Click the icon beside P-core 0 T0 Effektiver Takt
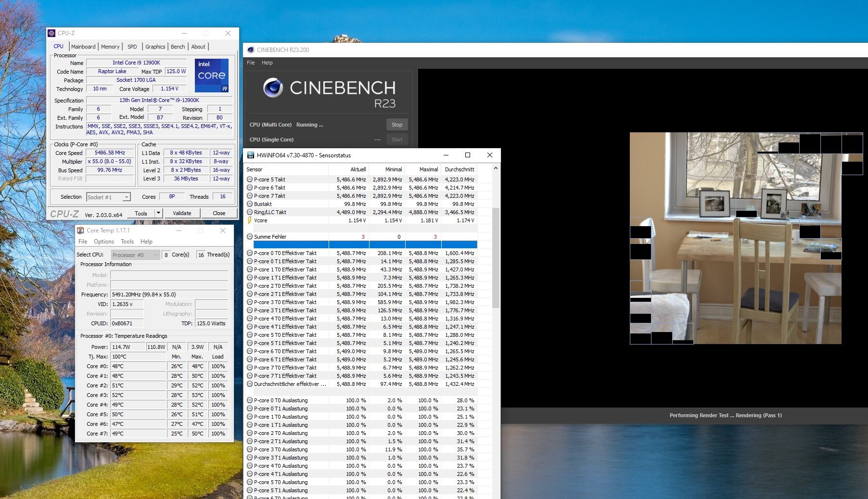 tap(250, 253)
